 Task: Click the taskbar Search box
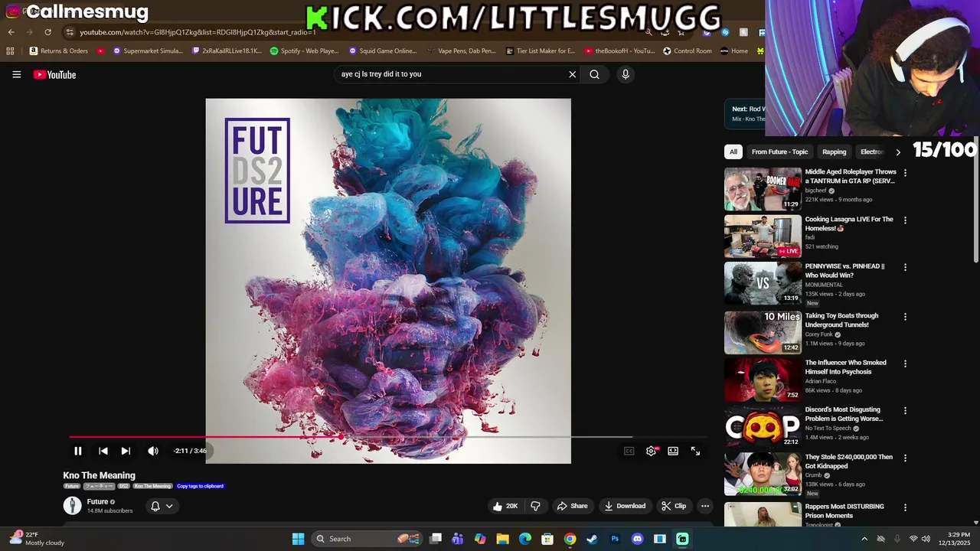click(367, 539)
